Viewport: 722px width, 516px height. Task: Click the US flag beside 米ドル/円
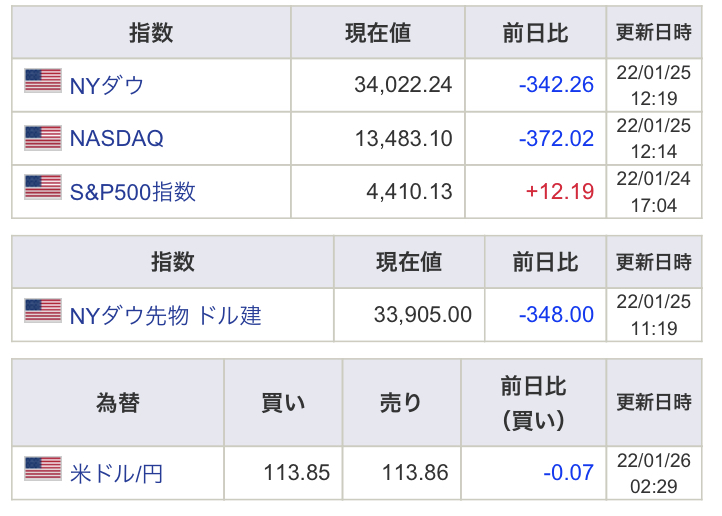[x=43, y=469]
